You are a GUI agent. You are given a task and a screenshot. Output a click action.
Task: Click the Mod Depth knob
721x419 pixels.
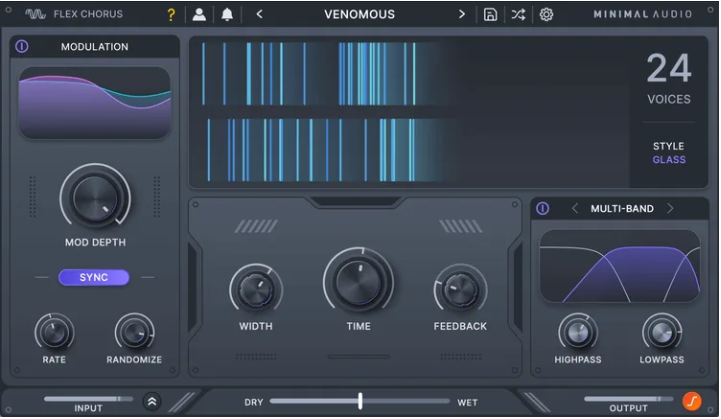tap(94, 196)
